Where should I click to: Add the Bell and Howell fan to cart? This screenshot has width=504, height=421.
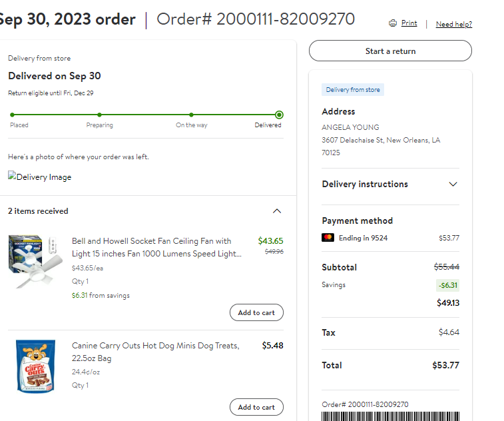point(256,312)
